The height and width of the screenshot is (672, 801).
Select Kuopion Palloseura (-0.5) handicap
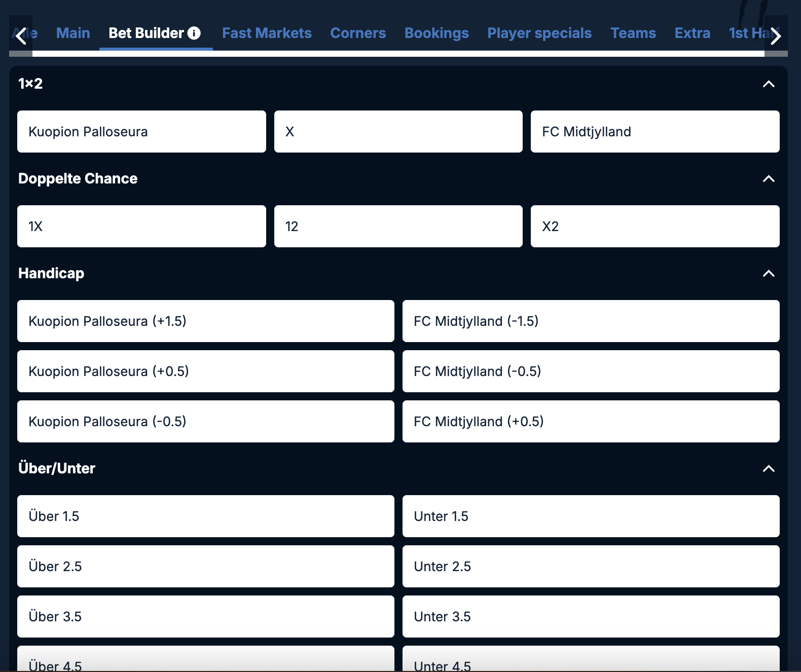[x=206, y=421]
